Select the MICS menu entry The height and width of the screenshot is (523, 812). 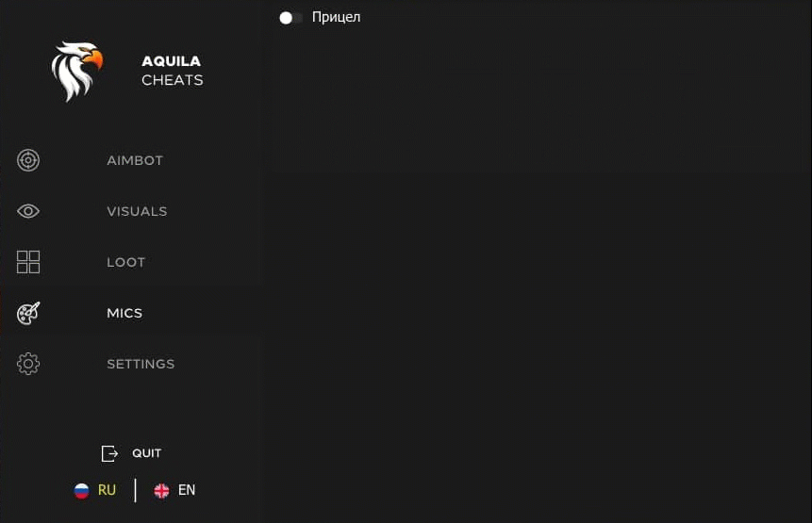pyautogui.click(x=124, y=313)
